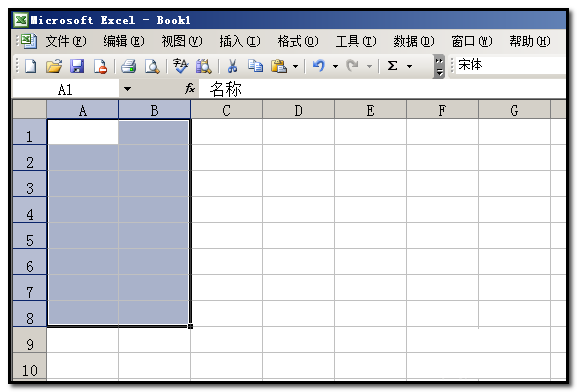Select row 8 header

(x=29, y=314)
